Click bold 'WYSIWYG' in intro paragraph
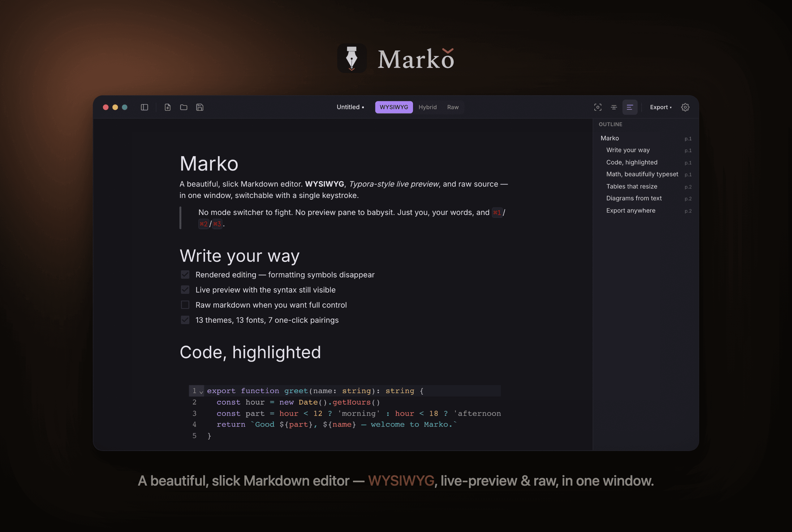Image resolution: width=792 pixels, height=532 pixels. tap(325, 184)
